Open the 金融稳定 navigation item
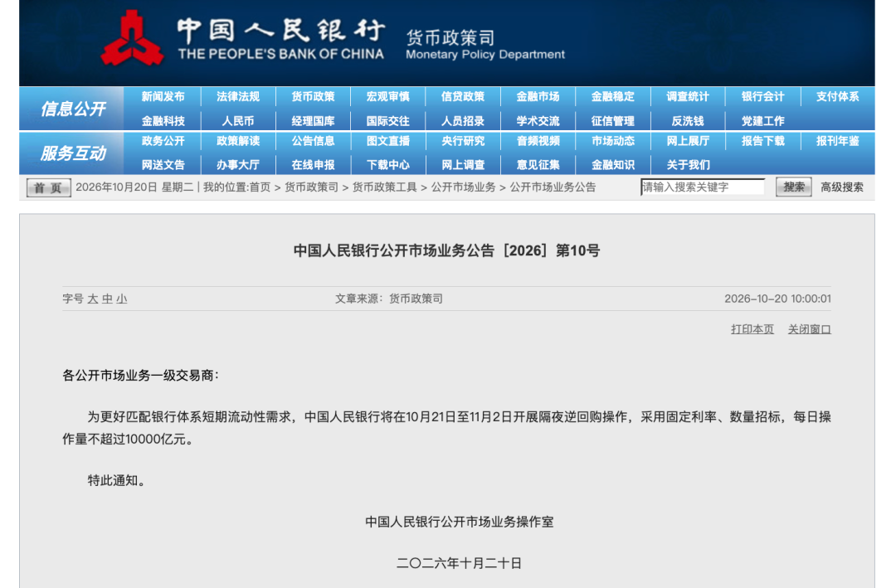The height and width of the screenshot is (588, 896). pyautogui.click(x=612, y=96)
